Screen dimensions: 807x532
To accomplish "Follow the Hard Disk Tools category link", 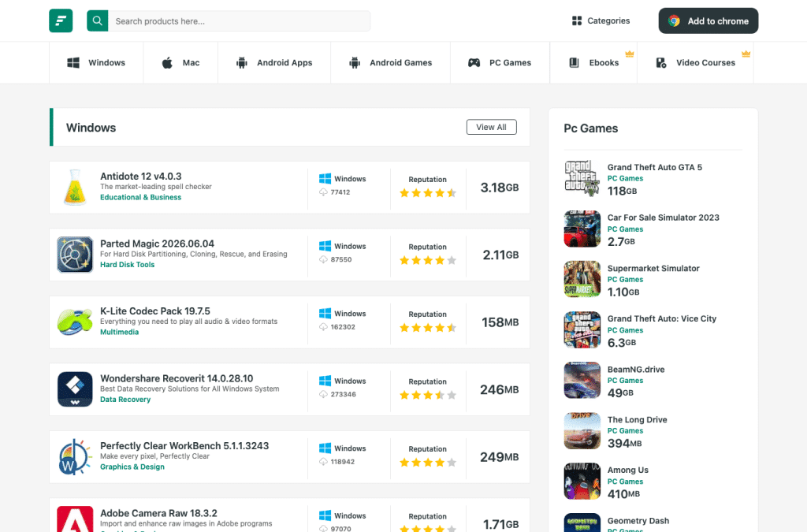I will [127, 265].
